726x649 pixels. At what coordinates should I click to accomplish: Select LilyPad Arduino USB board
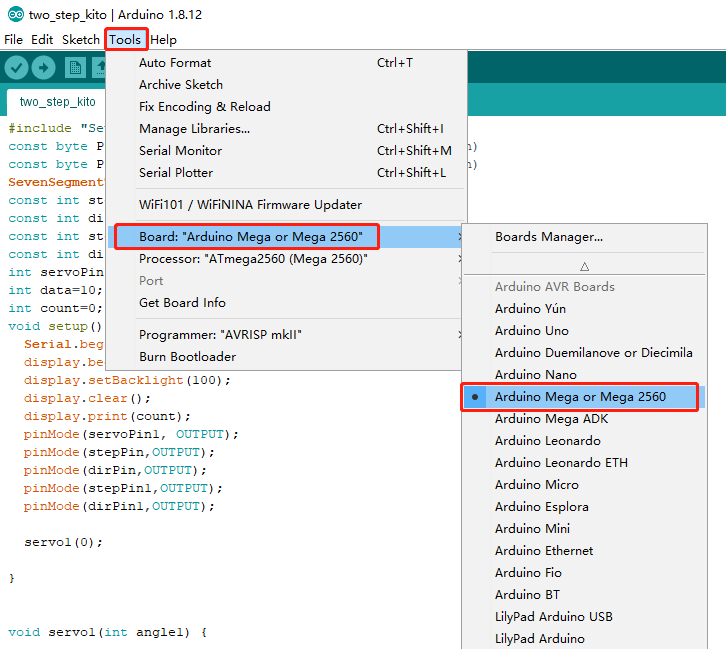[x=584, y=617]
